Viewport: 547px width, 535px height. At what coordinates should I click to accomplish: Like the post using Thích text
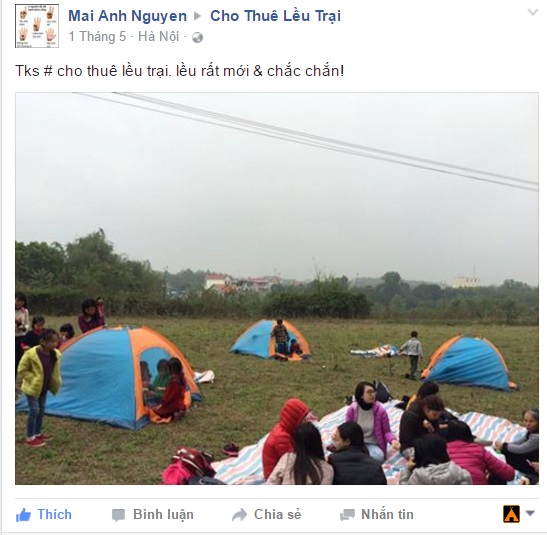(x=54, y=515)
